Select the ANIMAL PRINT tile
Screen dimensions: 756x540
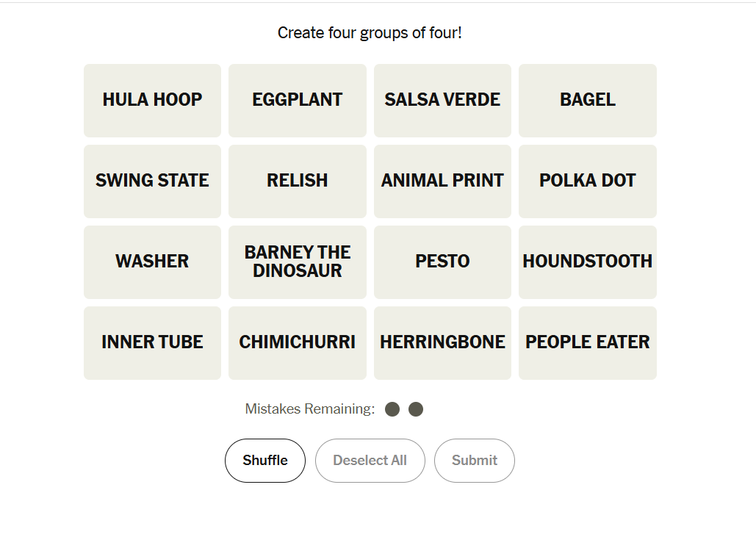point(442,181)
